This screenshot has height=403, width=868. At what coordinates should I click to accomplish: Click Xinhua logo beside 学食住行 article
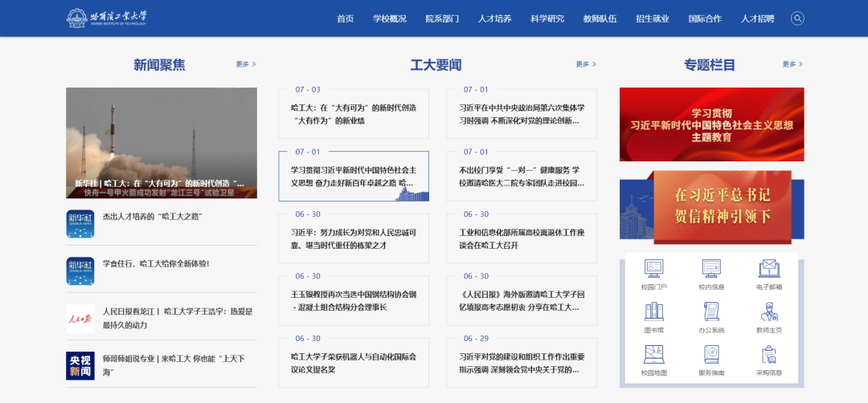coord(80,271)
